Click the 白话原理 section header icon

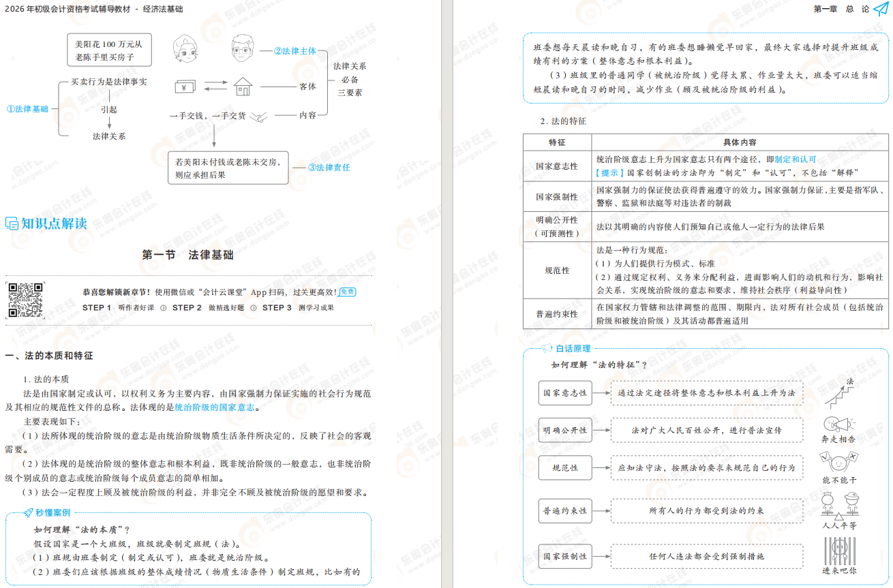(547, 349)
